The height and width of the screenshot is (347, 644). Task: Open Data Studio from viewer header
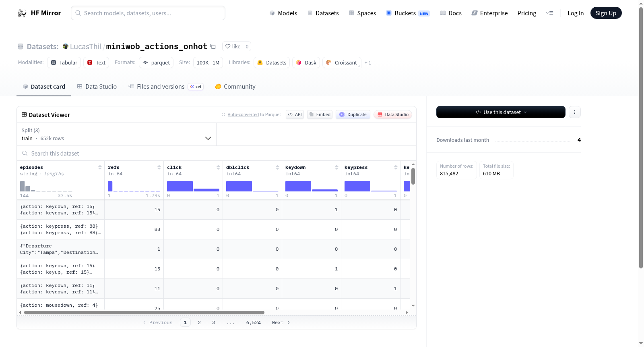pyautogui.click(x=393, y=114)
